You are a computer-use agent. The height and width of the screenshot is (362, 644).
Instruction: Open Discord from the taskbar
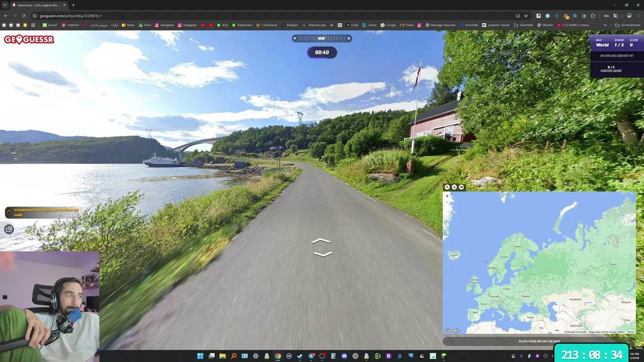click(x=344, y=356)
